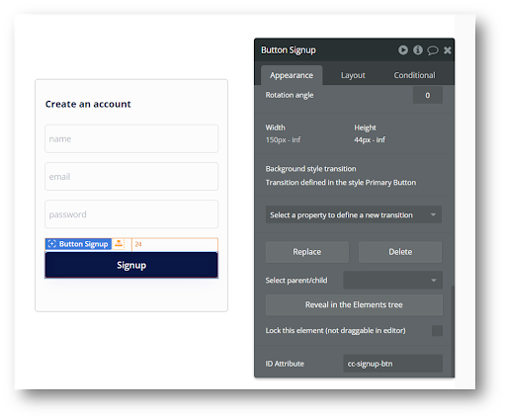Open the info icon in property editor
The width and height of the screenshot is (506, 420).
(418, 50)
